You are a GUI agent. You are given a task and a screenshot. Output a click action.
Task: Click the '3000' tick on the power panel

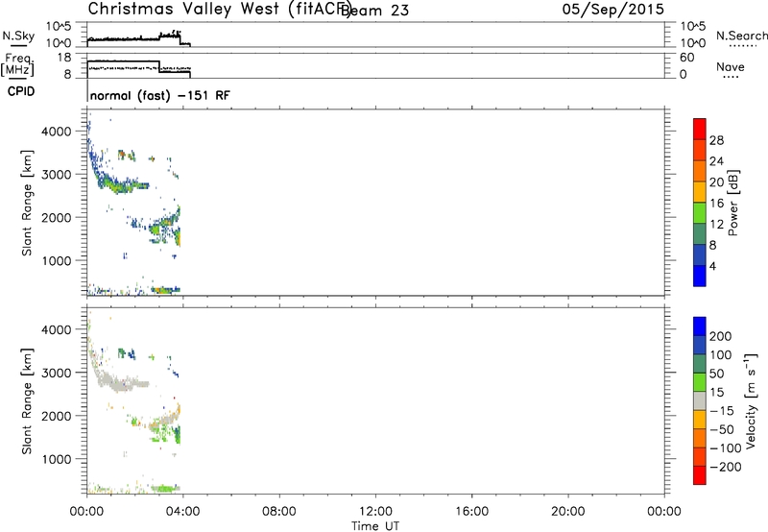[x=57, y=175]
